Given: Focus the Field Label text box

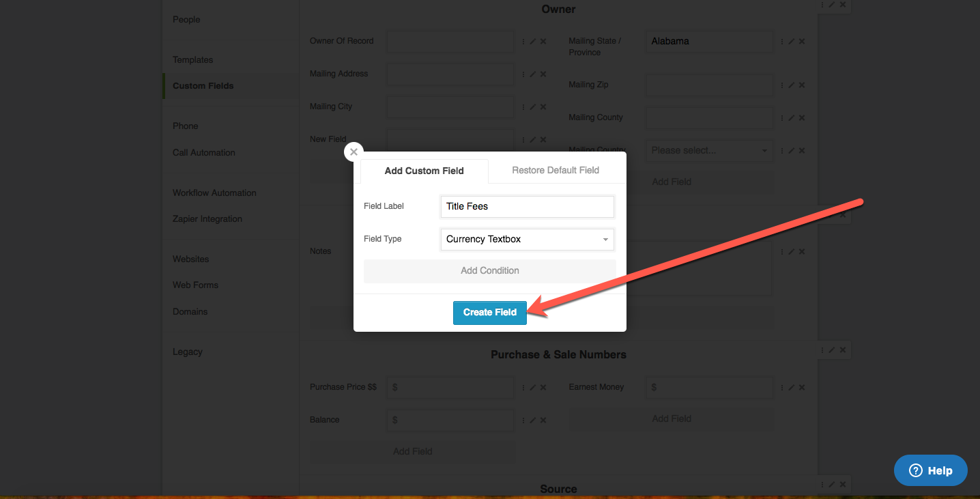Looking at the screenshot, I should point(528,206).
